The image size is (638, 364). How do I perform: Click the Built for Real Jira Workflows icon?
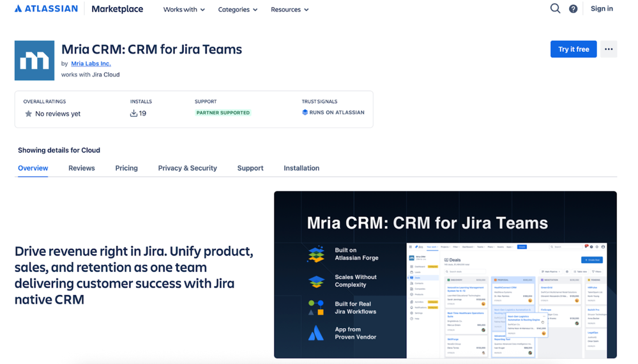[x=316, y=308]
